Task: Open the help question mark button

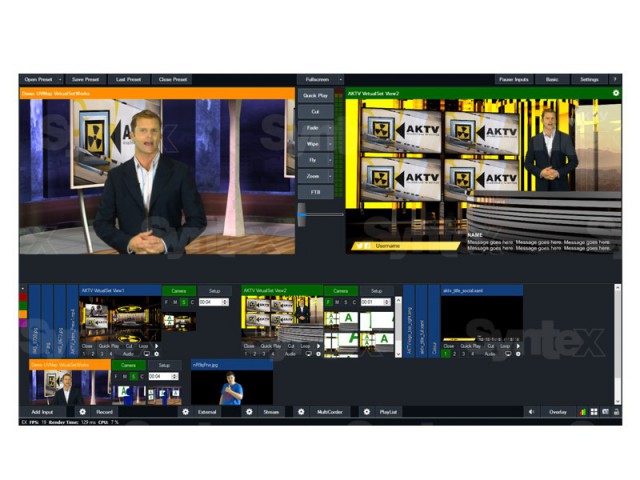Action: click(615, 79)
